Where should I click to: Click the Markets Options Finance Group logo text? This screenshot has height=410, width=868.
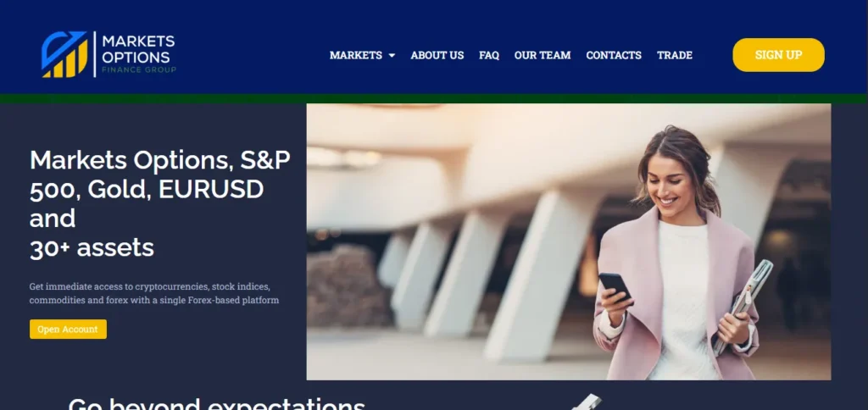tap(139, 54)
